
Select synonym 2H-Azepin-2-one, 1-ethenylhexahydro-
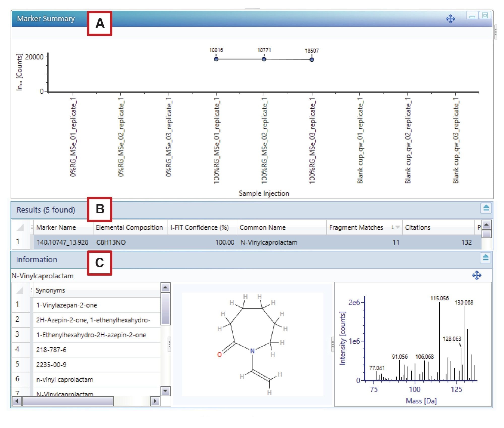click(x=97, y=320)
